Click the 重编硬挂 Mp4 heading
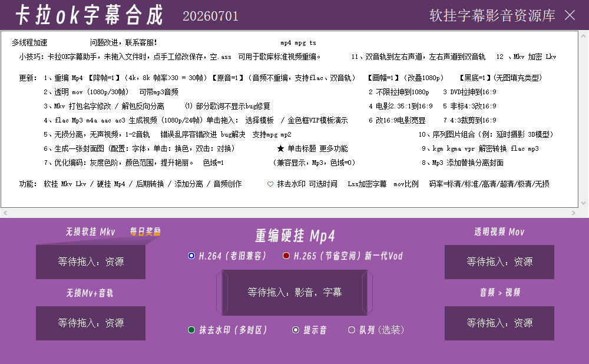589x364 pixels. click(x=295, y=236)
